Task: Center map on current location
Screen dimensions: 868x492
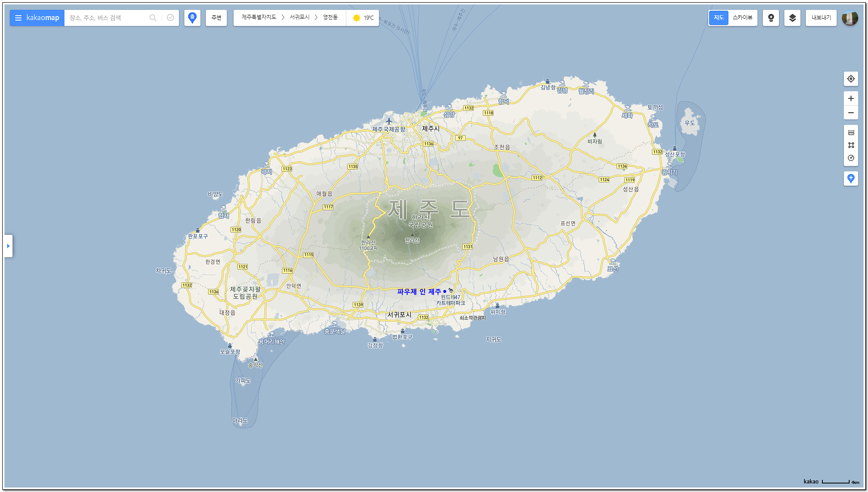Action: point(851,79)
